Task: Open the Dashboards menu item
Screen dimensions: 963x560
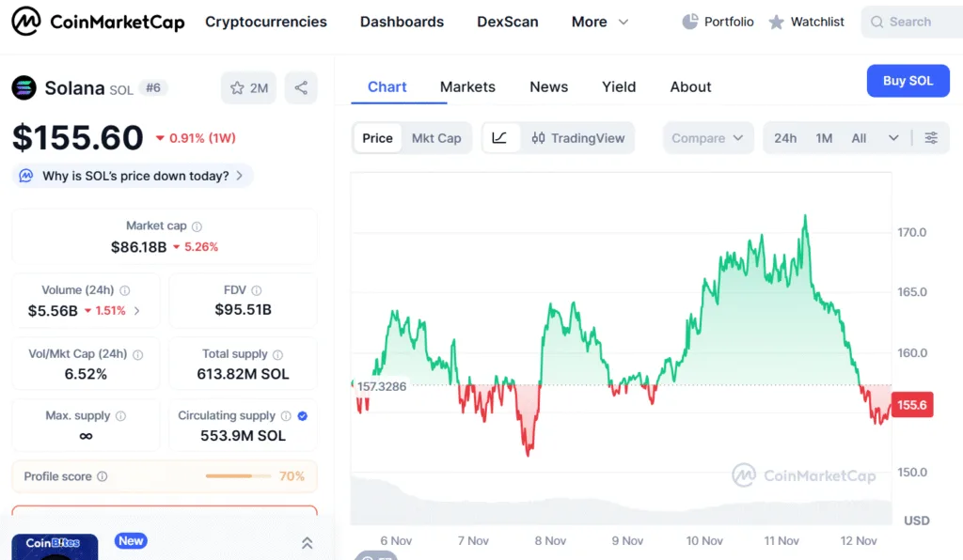Action: 402,21
